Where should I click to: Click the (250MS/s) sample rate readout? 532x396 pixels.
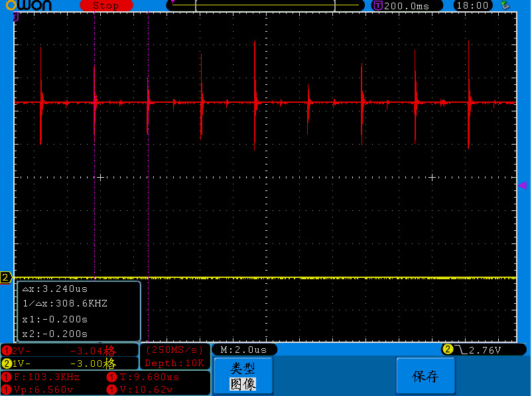tap(174, 350)
